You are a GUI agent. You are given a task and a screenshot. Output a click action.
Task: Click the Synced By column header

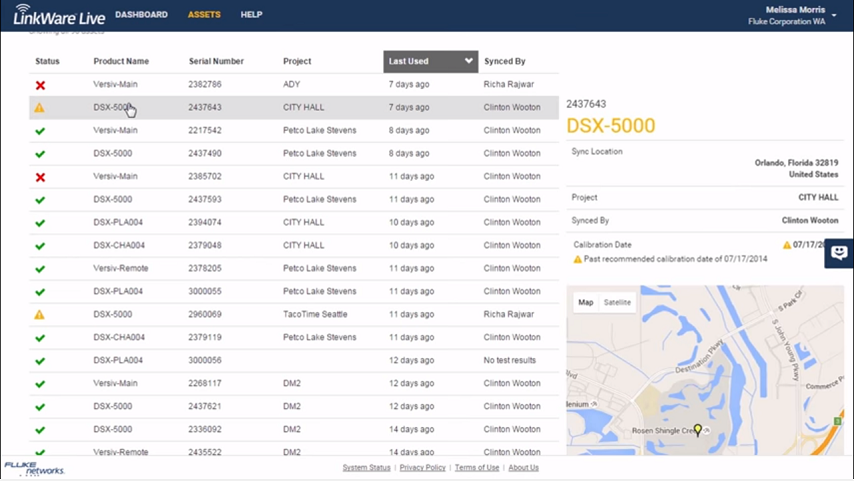point(504,62)
